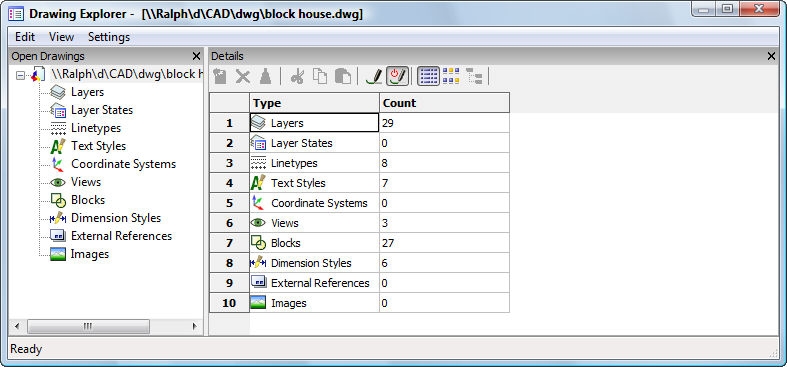787x367 pixels.
Task: Click the Delete X toolbar icon
Action: (243, 76)
